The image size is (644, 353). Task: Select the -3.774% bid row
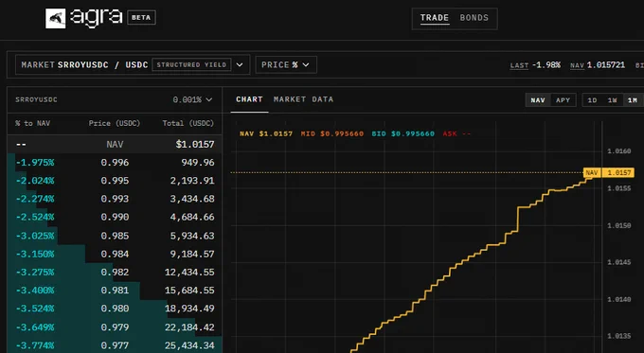[115, 344]
